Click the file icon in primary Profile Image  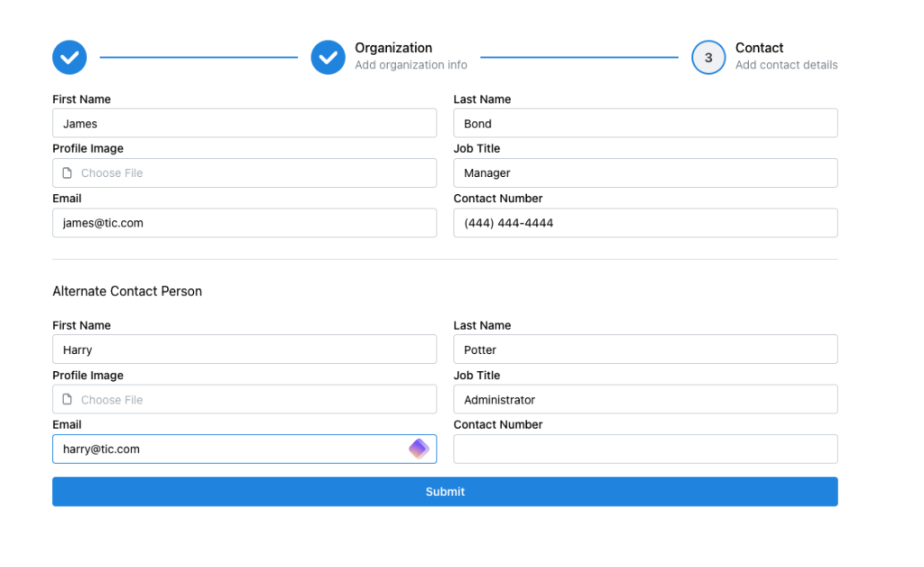coord(67,173)
